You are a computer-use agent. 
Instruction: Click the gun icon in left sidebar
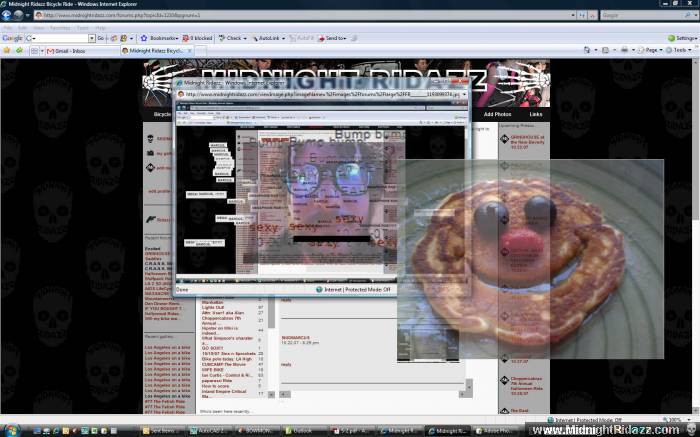tap(151, 219)
